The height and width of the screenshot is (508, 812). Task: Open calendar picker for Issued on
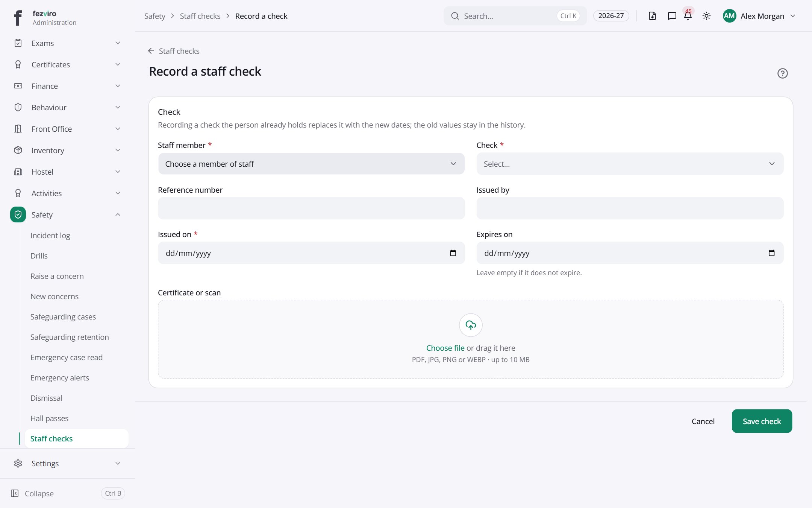(453, 253)
